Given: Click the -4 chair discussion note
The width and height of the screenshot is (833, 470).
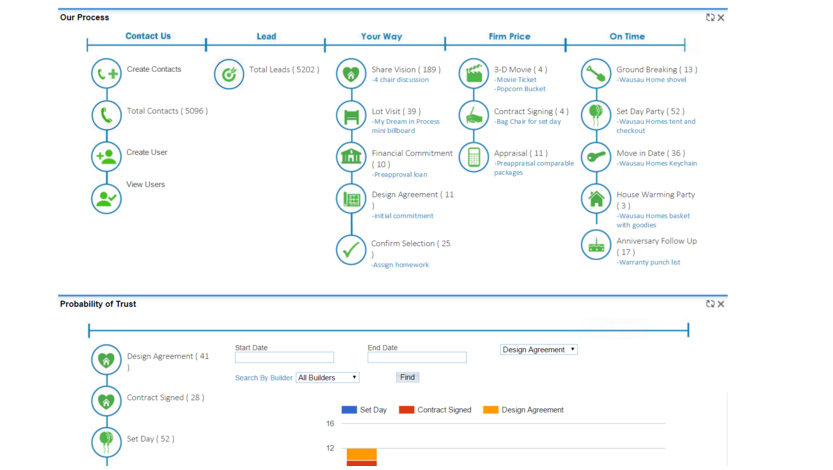Looking at the screenshot, I should 400,80.
